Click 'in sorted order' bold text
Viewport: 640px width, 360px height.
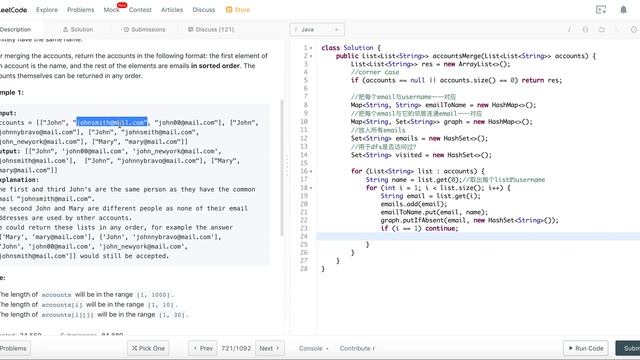(x=215, y=66)
